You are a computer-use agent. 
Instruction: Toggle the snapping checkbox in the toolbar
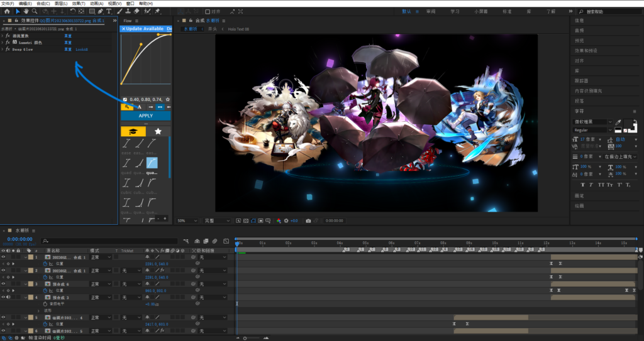coord(208,11)
